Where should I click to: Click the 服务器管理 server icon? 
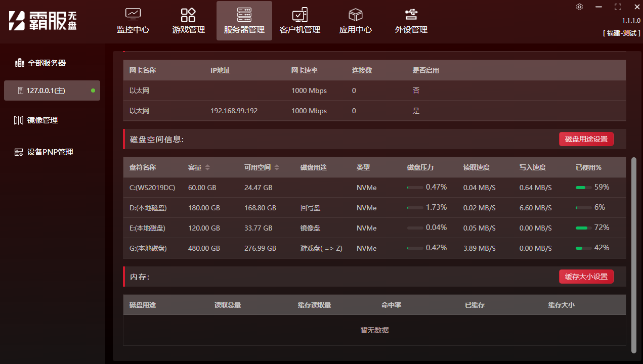pyautogui.click(x=244, y=14)
